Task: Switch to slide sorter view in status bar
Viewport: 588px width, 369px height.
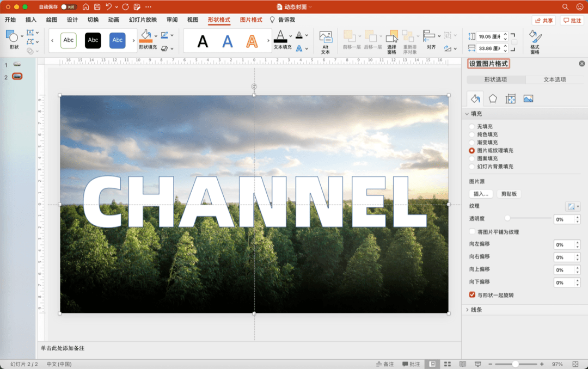Action: 448,364
